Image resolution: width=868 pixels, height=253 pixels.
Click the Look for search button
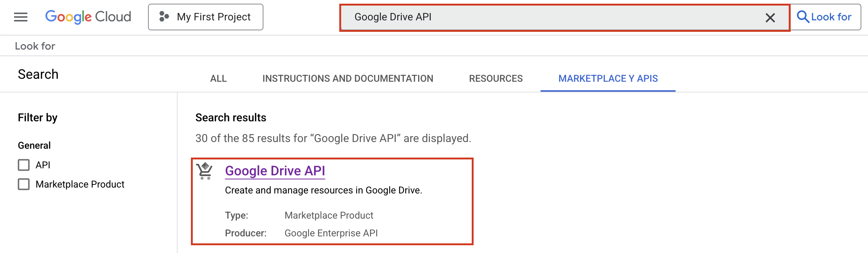click(x=825, y=17)
